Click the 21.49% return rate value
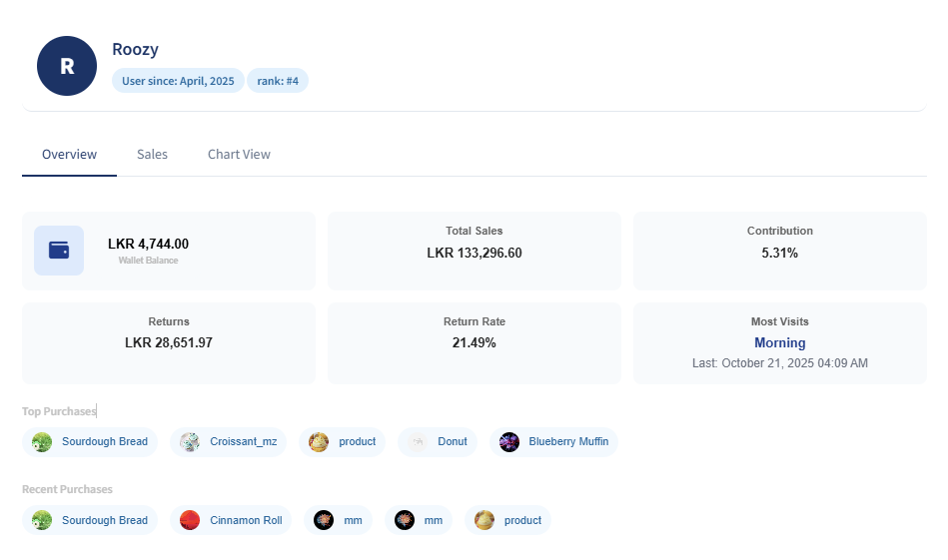948x560 pixels. 474,343
